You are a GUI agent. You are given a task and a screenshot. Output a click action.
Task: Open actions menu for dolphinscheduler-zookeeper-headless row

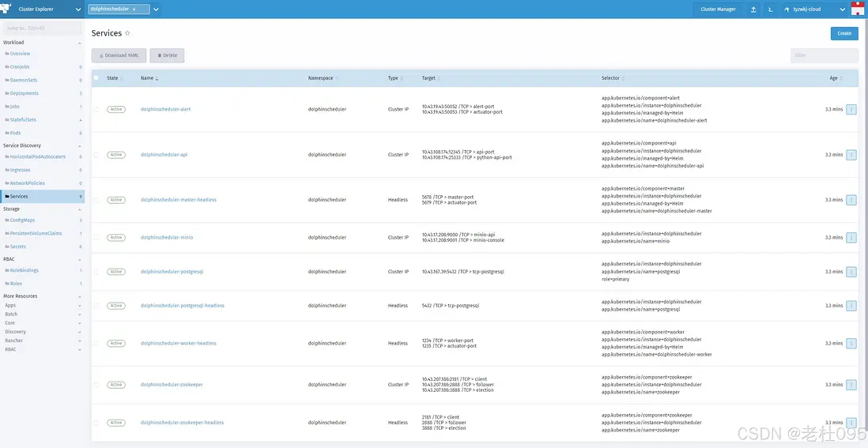(851, 423)
